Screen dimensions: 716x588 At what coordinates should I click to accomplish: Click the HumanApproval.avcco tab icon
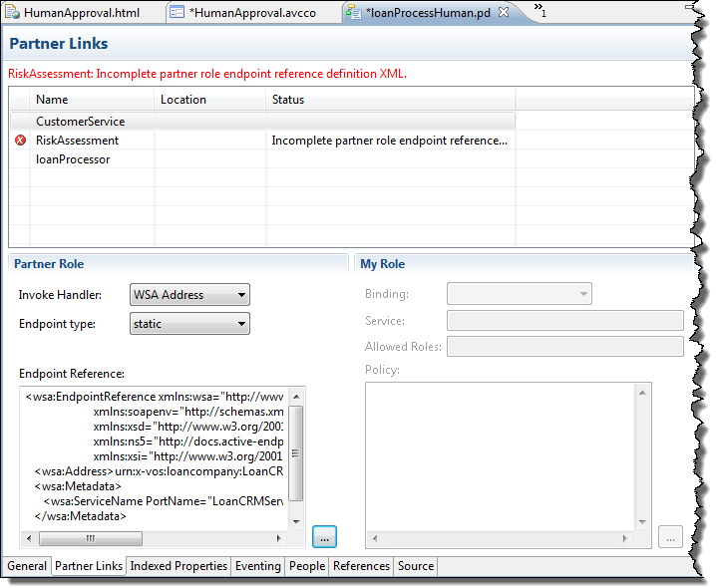tap(177, 13)
